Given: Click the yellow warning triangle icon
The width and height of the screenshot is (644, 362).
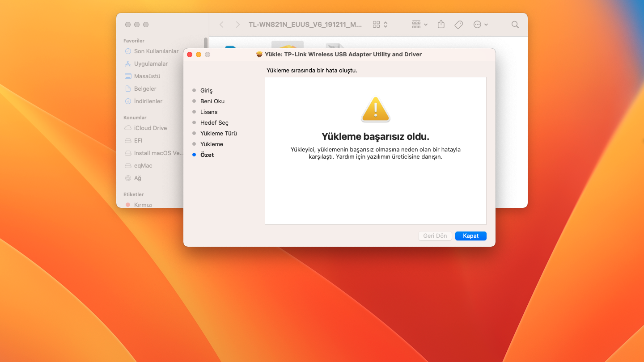Looking at the screenshot, I should (x=375, y=109).
